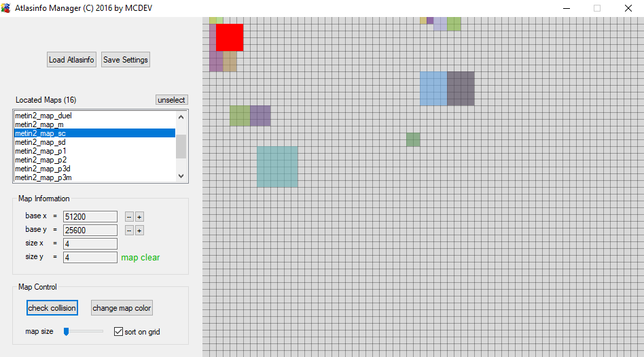The height and width of the screenshot is (357, 644).
Task: Select metin2_map_duel in the list
Action: tap(94, 116)
